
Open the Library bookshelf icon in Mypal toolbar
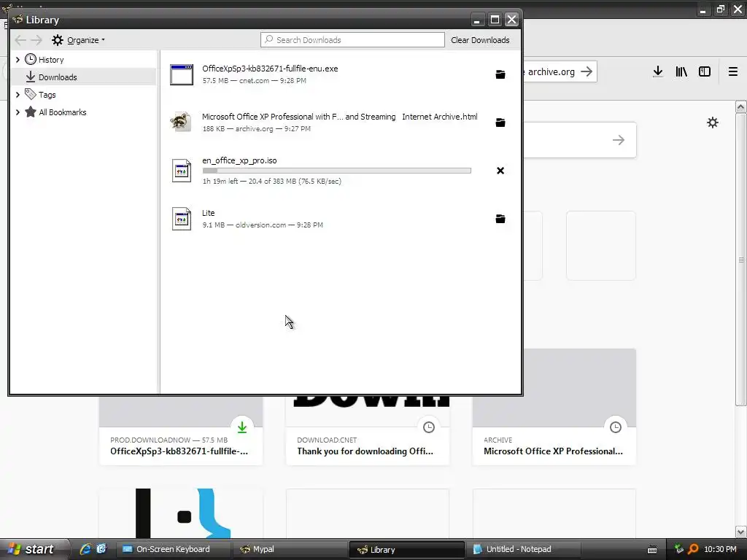pos(681,71)
